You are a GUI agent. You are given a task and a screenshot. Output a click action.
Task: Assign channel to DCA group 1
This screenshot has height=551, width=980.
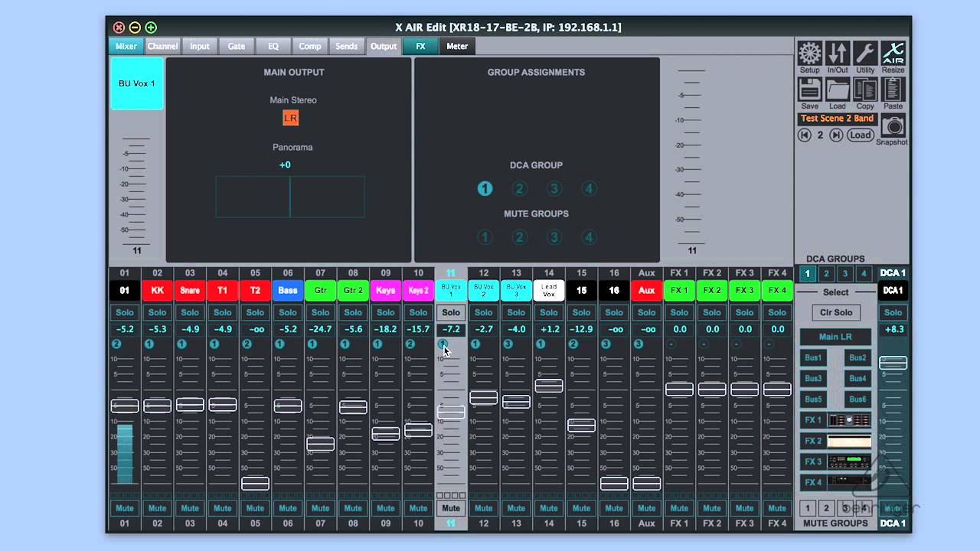pyautogui.click(x=485, y=188)
